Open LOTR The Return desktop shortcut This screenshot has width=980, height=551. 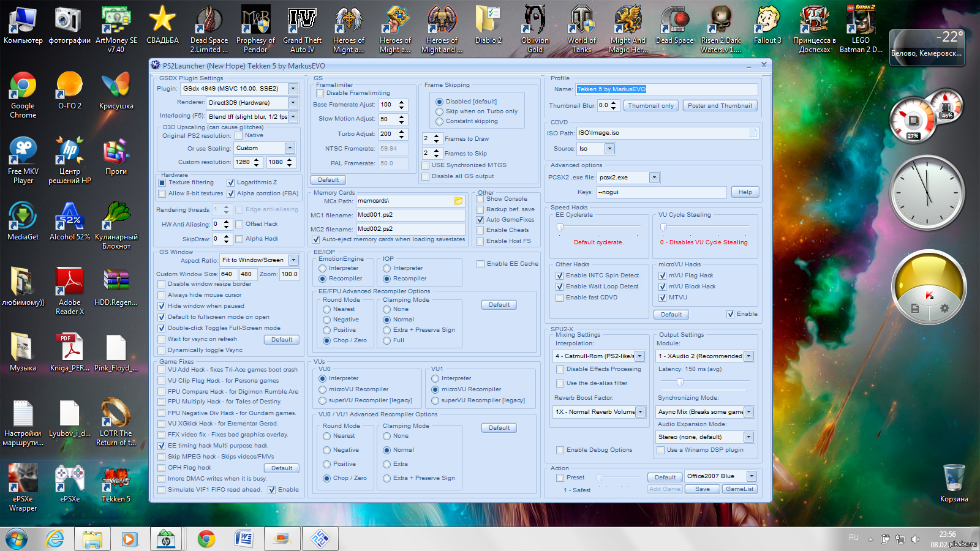click(x=116, y=422)
